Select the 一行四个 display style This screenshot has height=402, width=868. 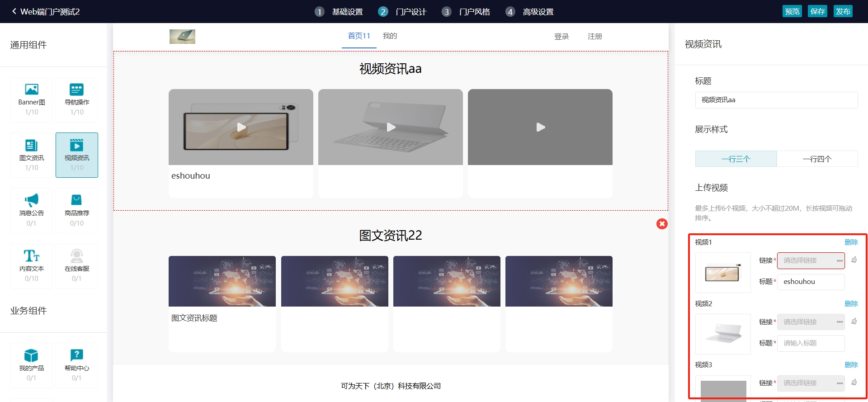click(817, 159)
